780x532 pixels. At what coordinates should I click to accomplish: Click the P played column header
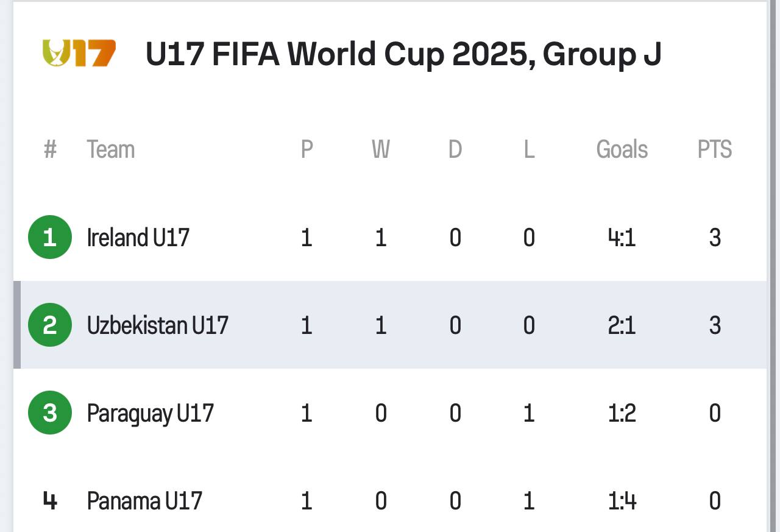pos(307,149)
